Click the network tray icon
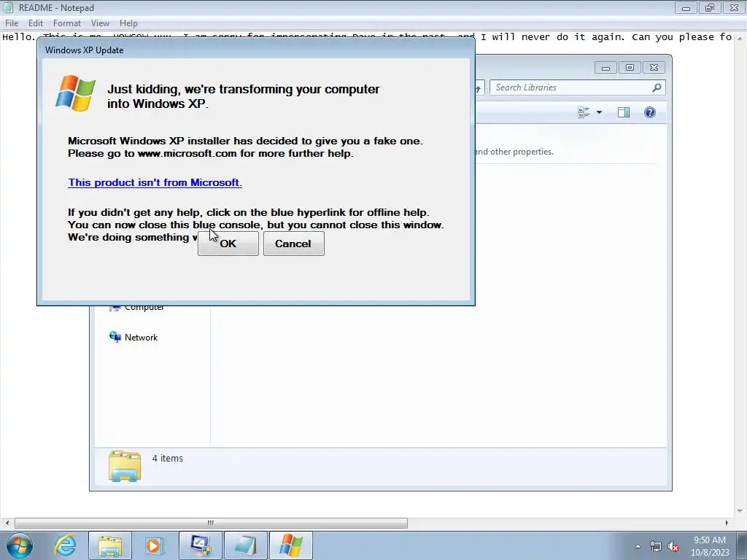747x560 pixels. [656, 546]
